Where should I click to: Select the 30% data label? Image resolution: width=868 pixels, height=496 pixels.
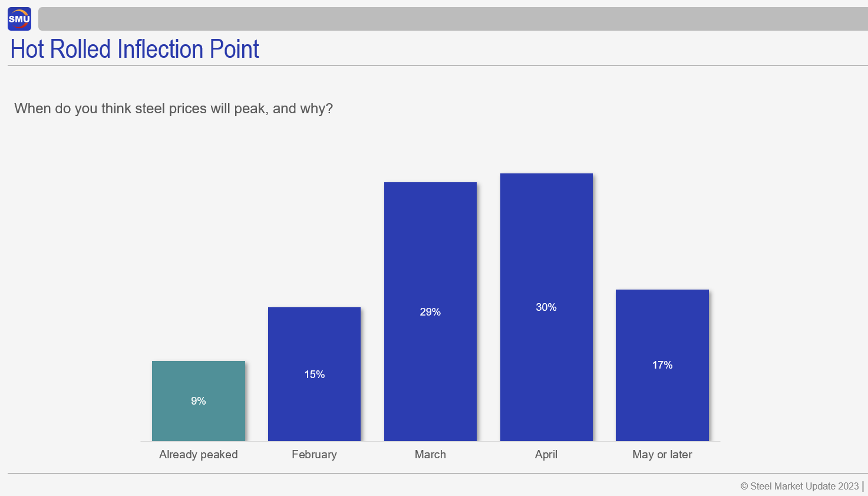point(546,307)
